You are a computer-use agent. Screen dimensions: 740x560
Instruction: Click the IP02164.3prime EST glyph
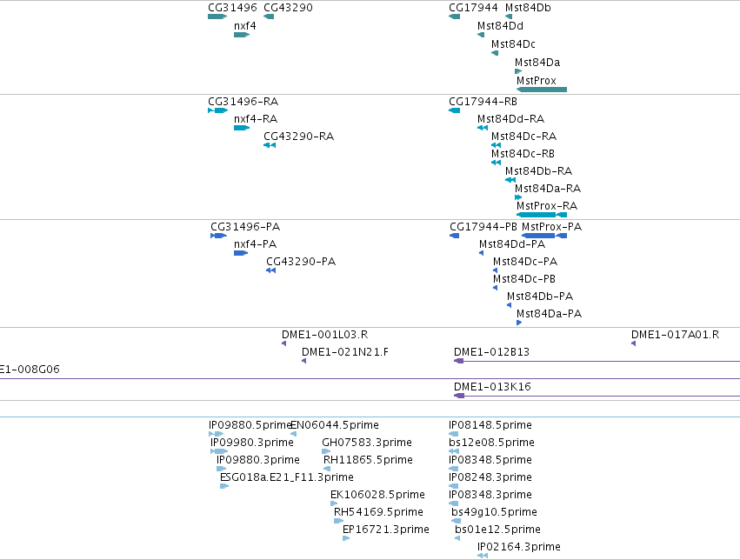coord(483,557)
